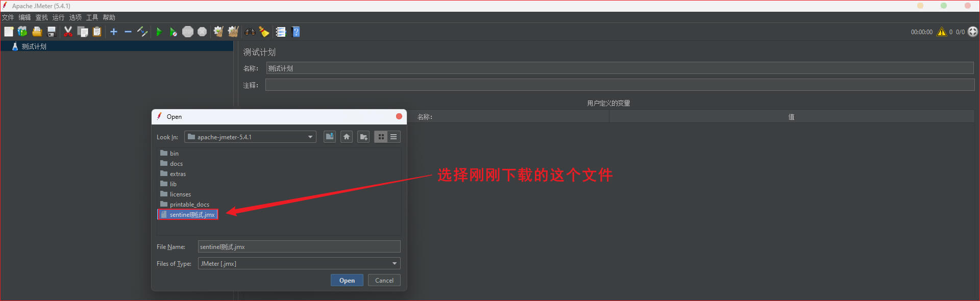Open the 运行 menu
980x301 pixels.
(x=58, y=17)
